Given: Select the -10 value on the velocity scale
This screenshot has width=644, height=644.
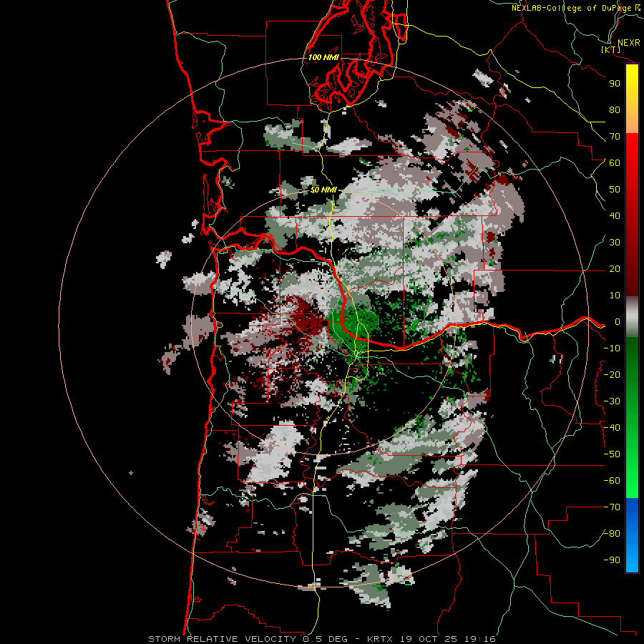Looking at the screenshot, I should pos(612,348).
